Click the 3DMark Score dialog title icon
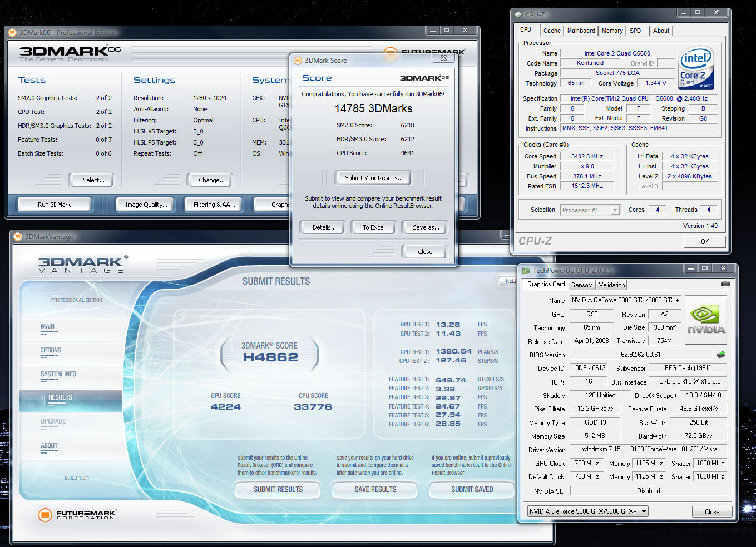 pyautogui.click(x=298, y=60)
